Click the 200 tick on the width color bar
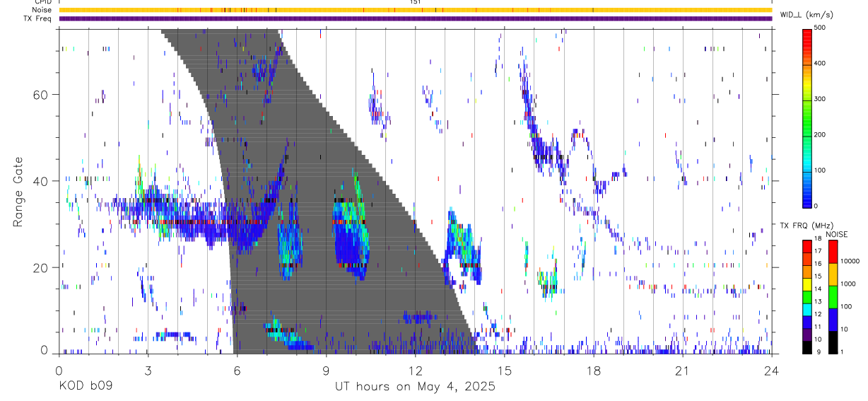This screenshot has height=401, width=868. [821, 136]
